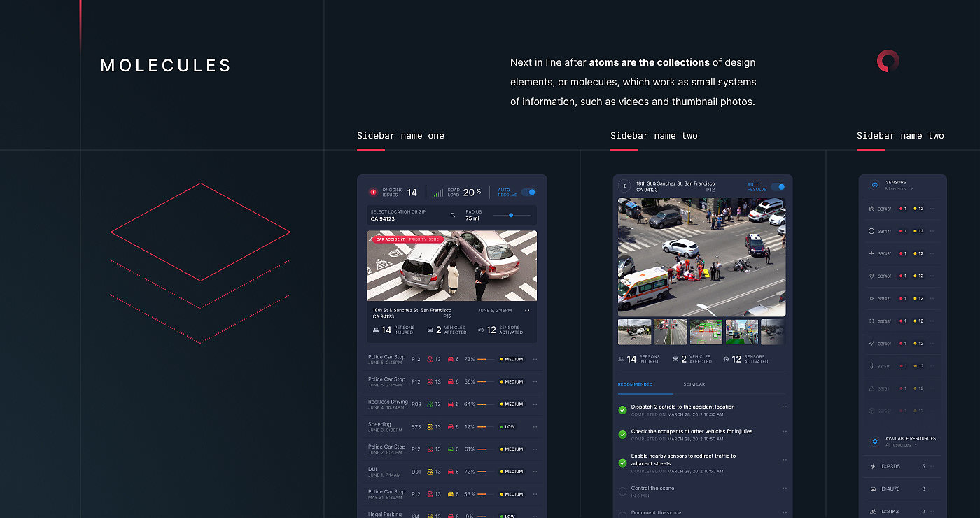Uncheck 'Check the occupants of other vehicles'
This screenshot has height=518, width=980.
tap(622, 435)
